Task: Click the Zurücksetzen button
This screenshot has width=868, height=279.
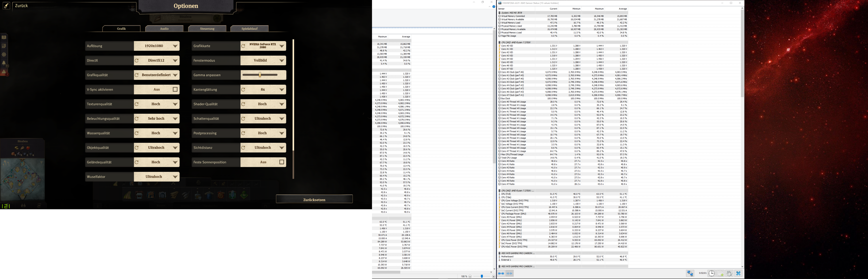Action: [x=314, y=199]
